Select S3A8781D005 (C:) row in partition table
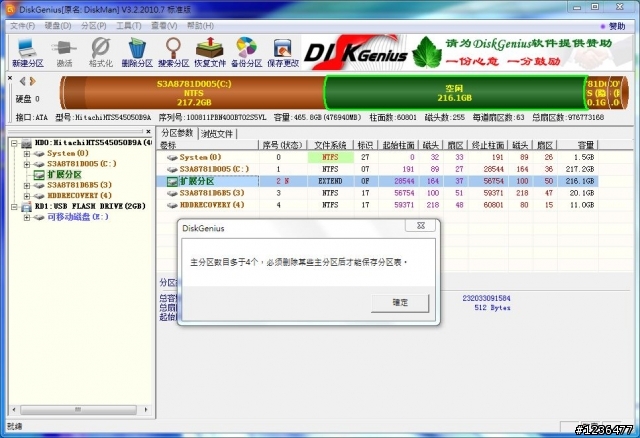Viewport: 640px width, 438px height. coord(377,169)
